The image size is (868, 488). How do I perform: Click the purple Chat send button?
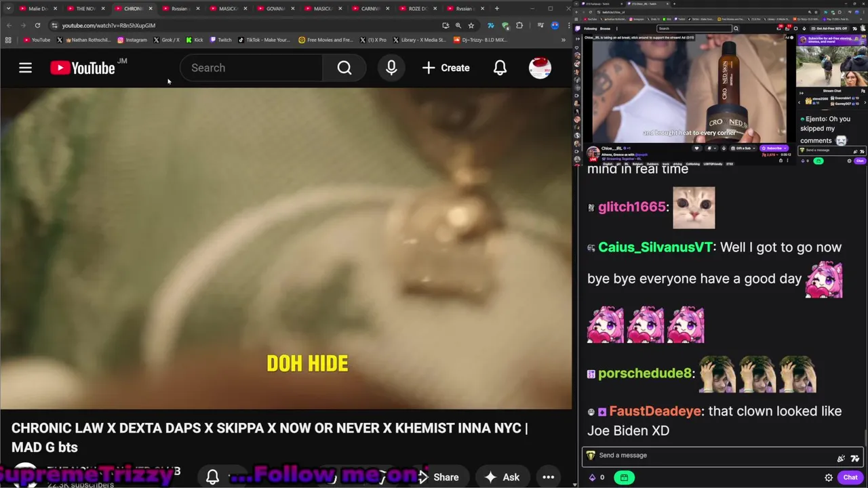[x=850, y=477]
